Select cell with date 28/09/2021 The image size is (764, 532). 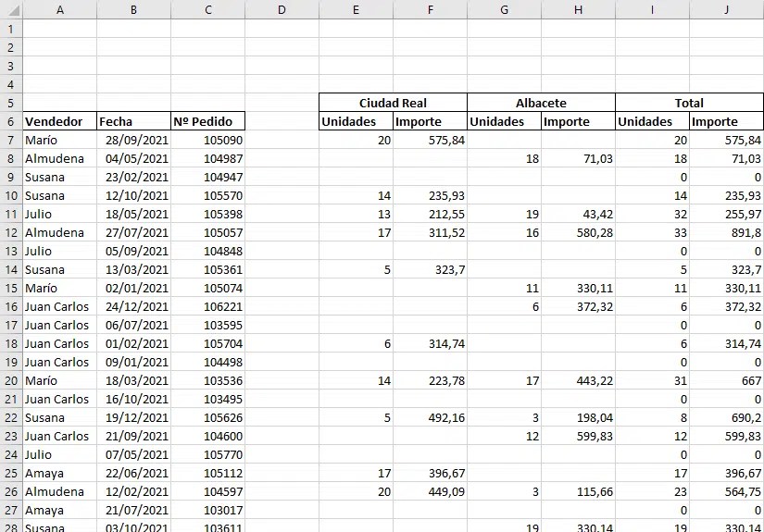point(134,141)
